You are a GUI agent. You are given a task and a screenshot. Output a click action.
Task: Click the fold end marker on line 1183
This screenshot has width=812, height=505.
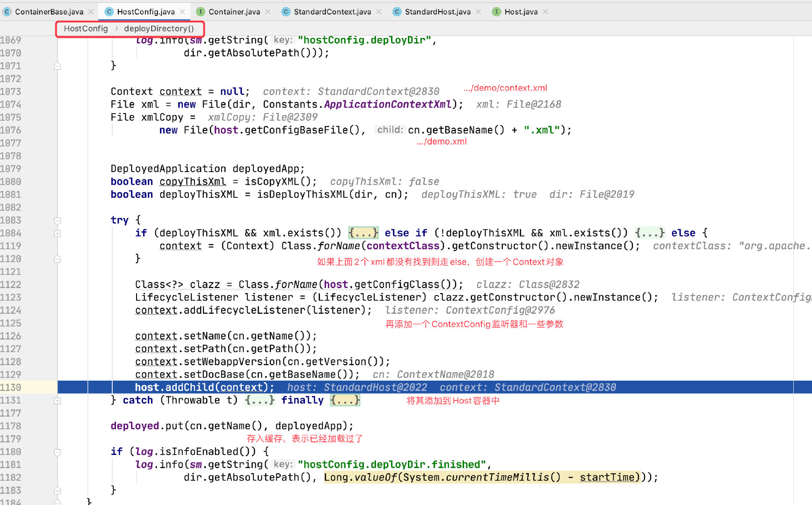(58, 491)
